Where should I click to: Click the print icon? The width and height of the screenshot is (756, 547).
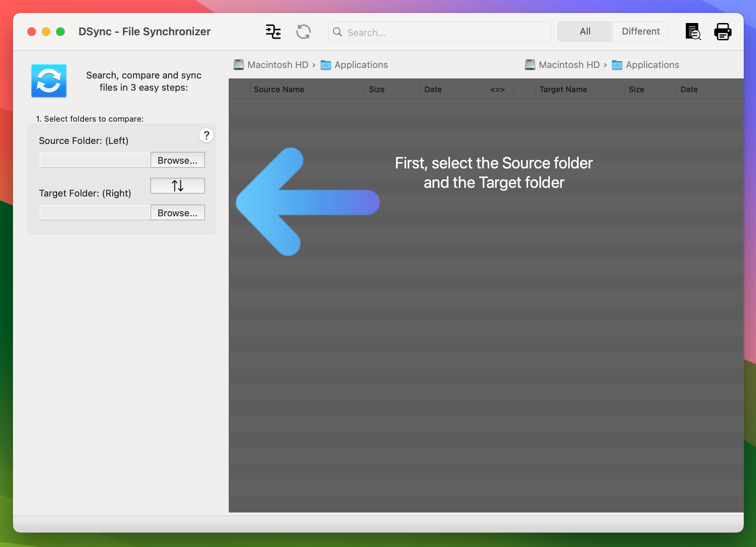click(722, 32)
